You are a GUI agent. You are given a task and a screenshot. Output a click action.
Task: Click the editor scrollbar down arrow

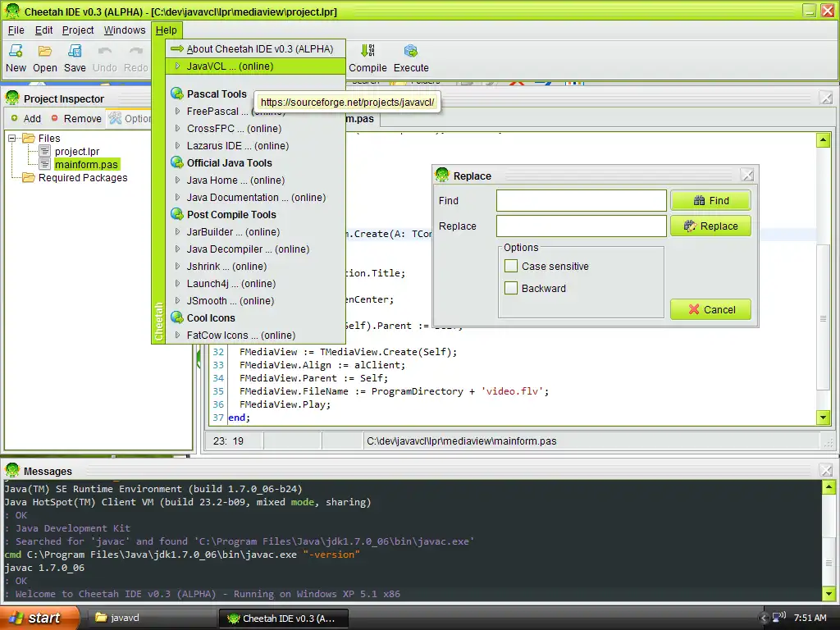[x=823, y=418]
